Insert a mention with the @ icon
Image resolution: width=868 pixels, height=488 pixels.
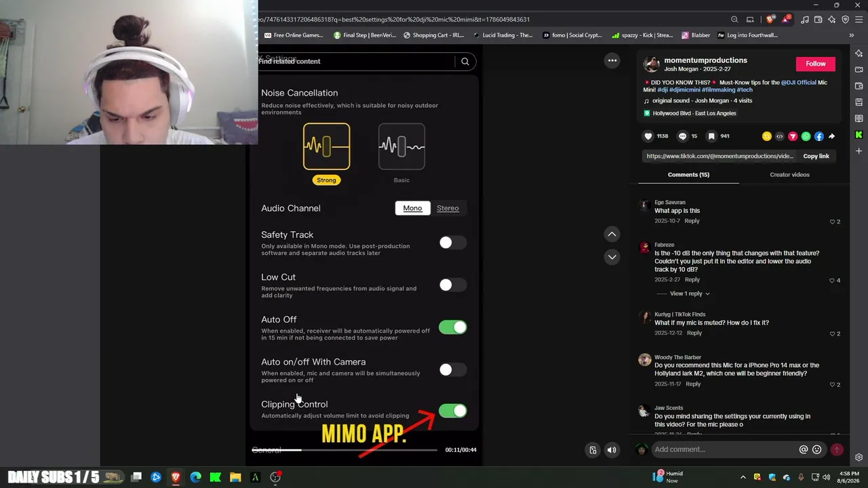click(804, 449)
